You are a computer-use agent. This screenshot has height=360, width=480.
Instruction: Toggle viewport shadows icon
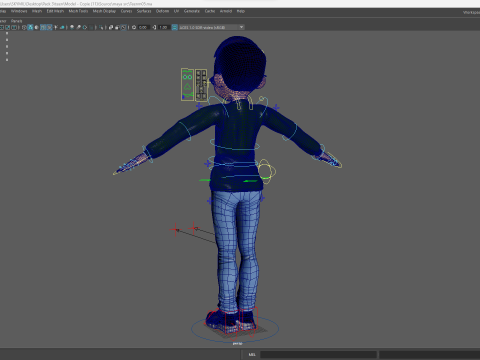pyautogui.click(x=62, y=27)
